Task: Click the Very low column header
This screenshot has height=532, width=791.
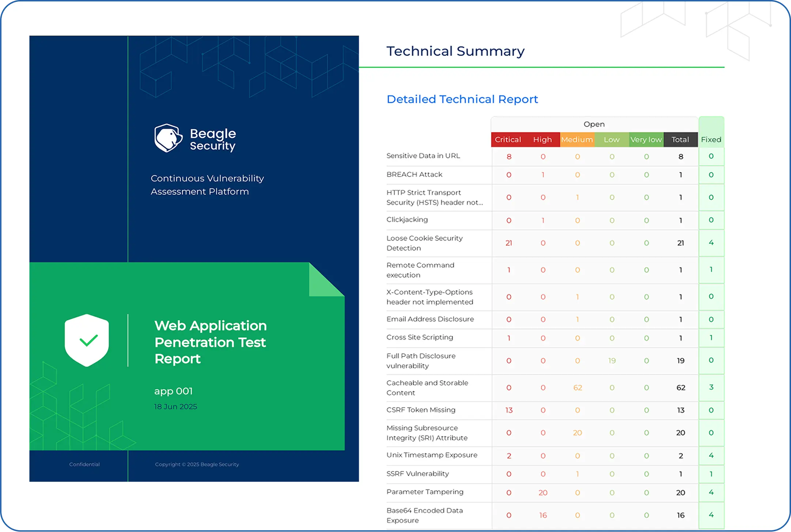Action: (646, 140)
